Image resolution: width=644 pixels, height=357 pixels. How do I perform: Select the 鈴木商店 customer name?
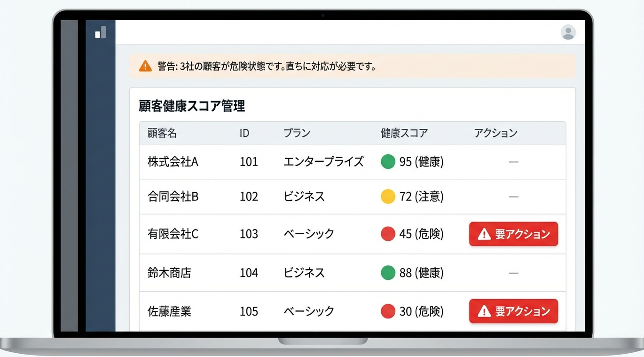click(169, 273)
